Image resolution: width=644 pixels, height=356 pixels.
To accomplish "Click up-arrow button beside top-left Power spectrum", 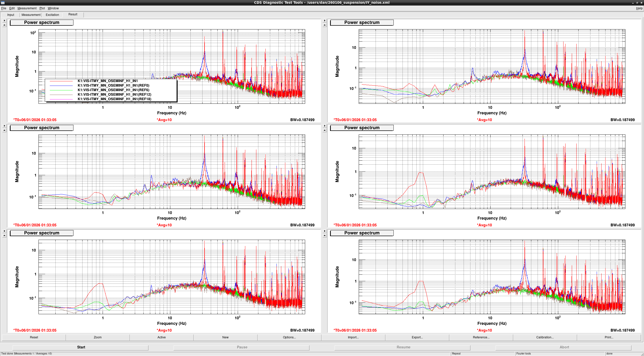I will tap(4, 25).
